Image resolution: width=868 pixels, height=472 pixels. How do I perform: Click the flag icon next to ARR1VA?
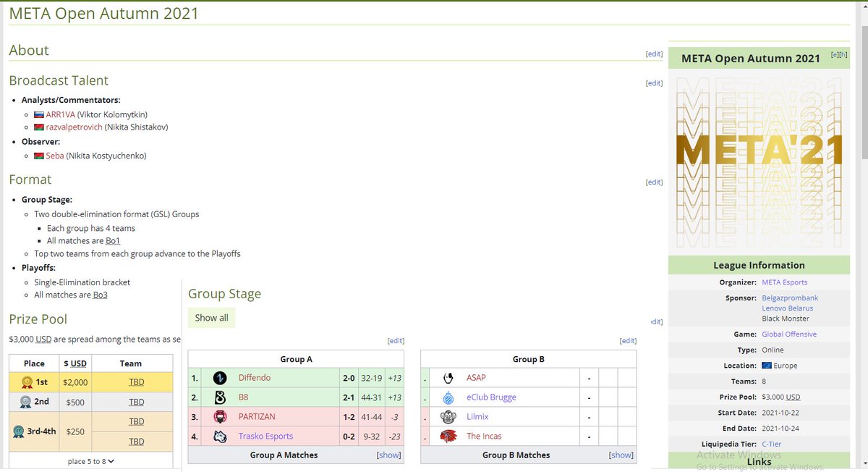(x=39, y=114)
